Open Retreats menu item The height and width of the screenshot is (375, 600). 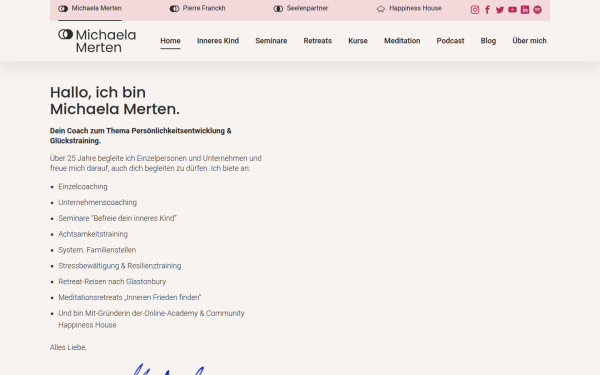(x=318, y=41)
